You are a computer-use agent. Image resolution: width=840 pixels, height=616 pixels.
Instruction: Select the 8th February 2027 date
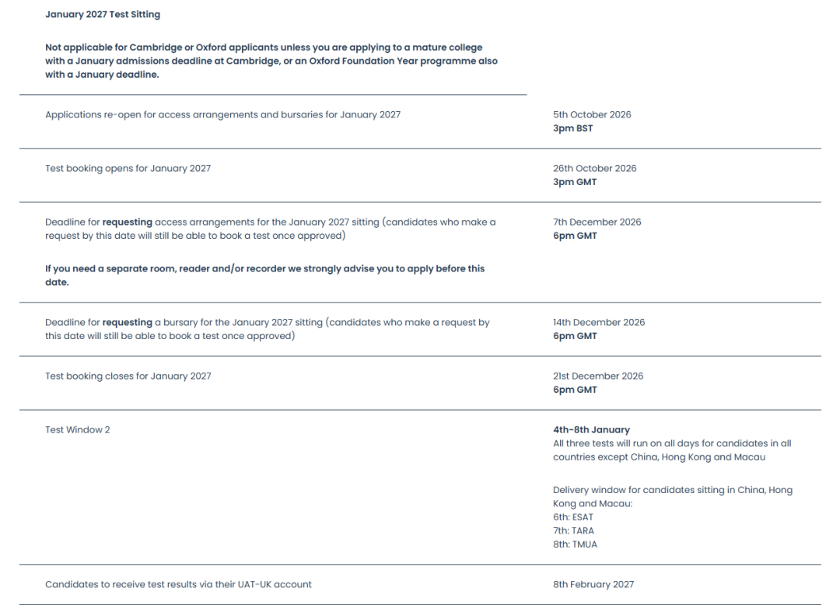593,584
